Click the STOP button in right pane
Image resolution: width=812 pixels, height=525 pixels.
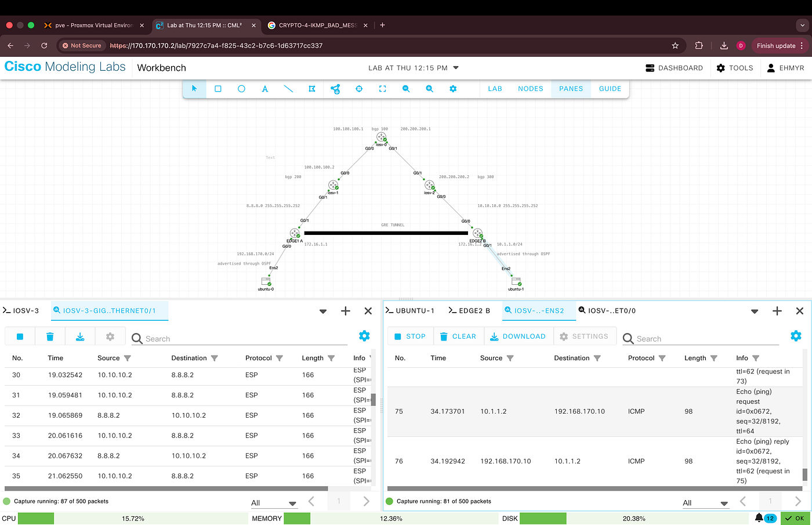[x=410, y=336]
